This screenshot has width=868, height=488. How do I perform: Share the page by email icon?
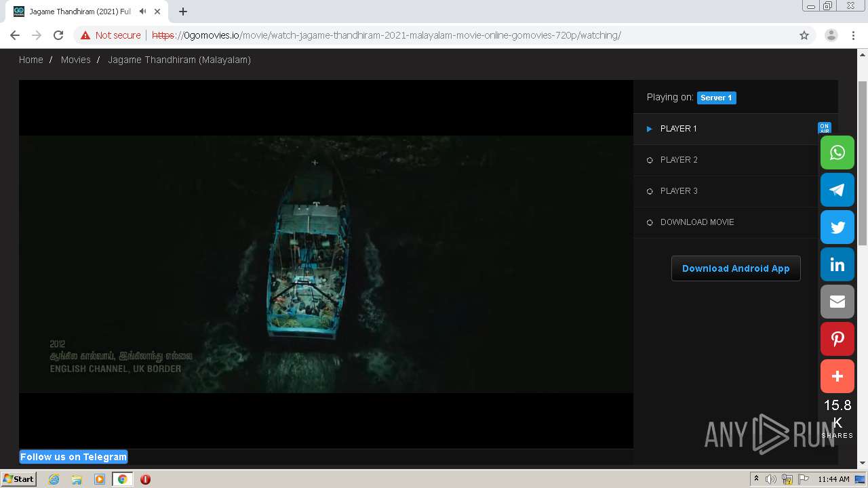click(837, 302)
